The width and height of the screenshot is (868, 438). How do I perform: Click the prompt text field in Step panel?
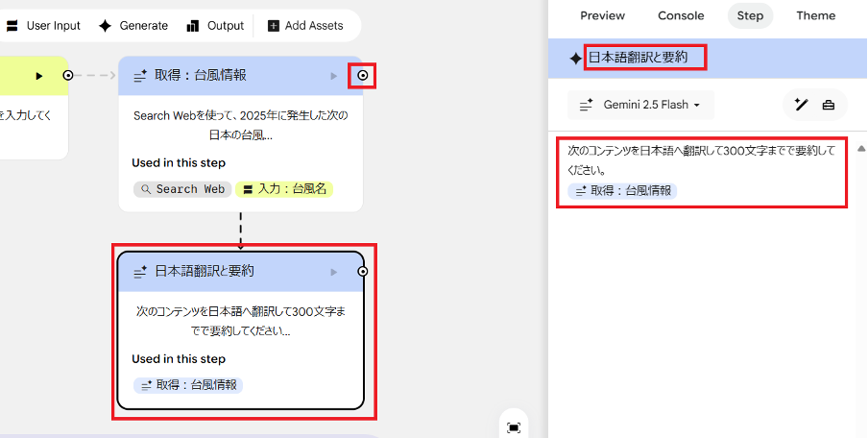701,158
